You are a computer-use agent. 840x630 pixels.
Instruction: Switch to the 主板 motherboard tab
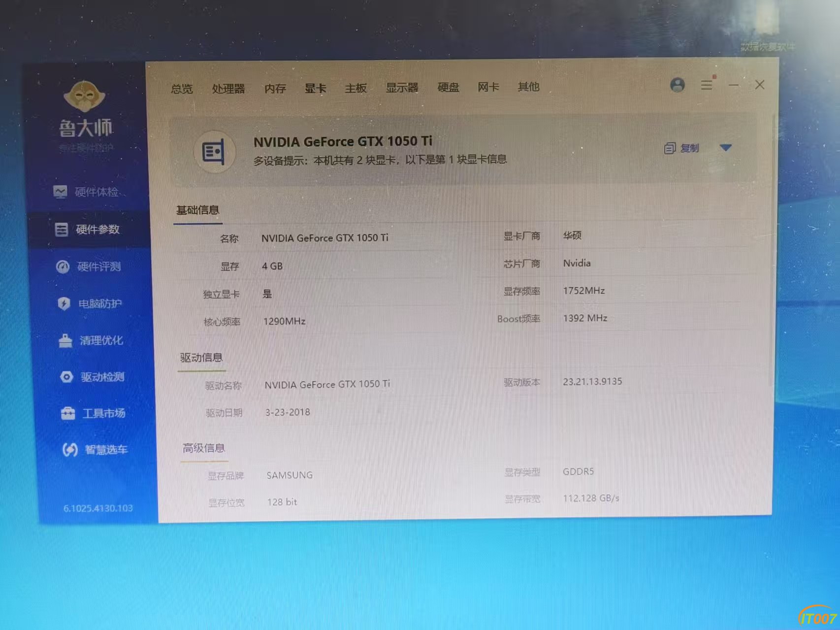coord(355,88)
